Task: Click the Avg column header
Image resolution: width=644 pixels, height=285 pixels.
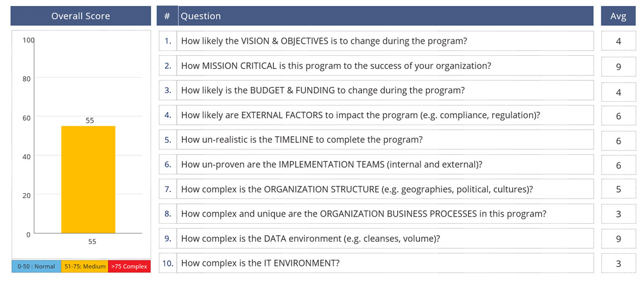Action: coord(618,16)
